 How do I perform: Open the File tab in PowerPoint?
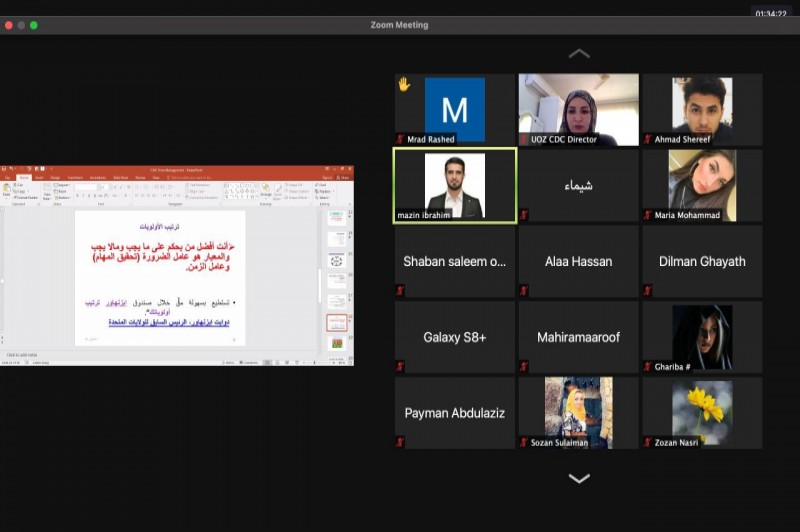click(x=7, y=177)
